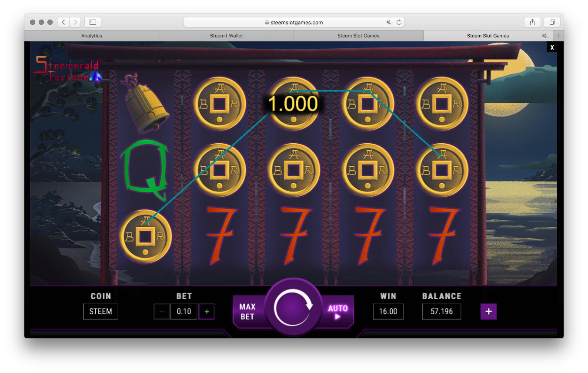Close the Safari window with the red button
588x373 pixels.
tap(33, 22)
